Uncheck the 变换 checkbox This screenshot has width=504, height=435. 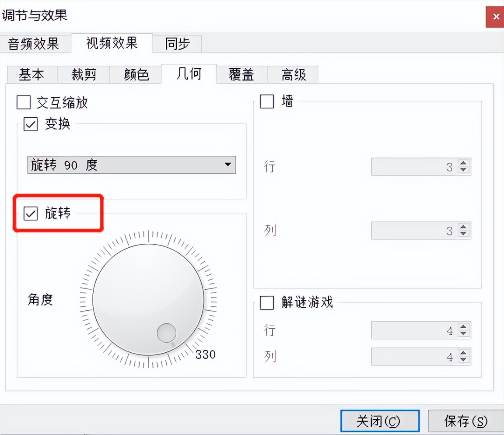[x=31, y=125]
